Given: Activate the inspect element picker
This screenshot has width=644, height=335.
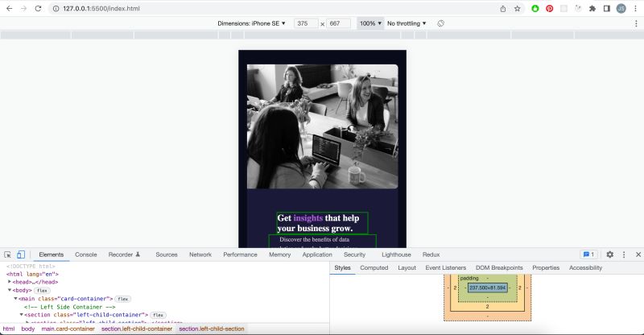Looking at the screenshot, I should pyautogui.click(x=7, y=254).
